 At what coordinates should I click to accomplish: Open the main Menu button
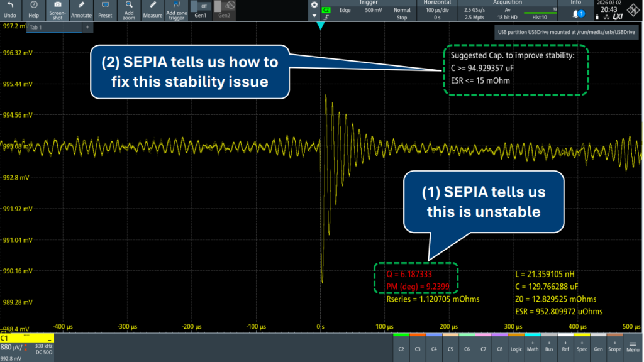coord(633,347)
